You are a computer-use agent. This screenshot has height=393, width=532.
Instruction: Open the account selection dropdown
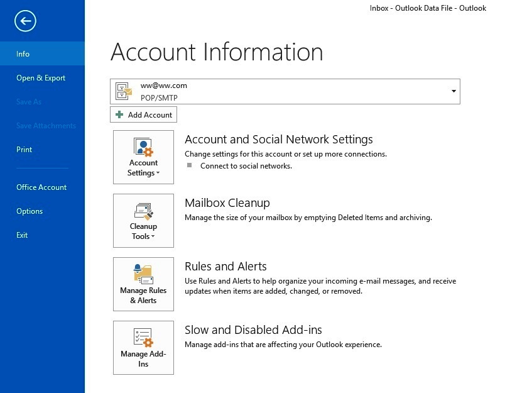453,91
